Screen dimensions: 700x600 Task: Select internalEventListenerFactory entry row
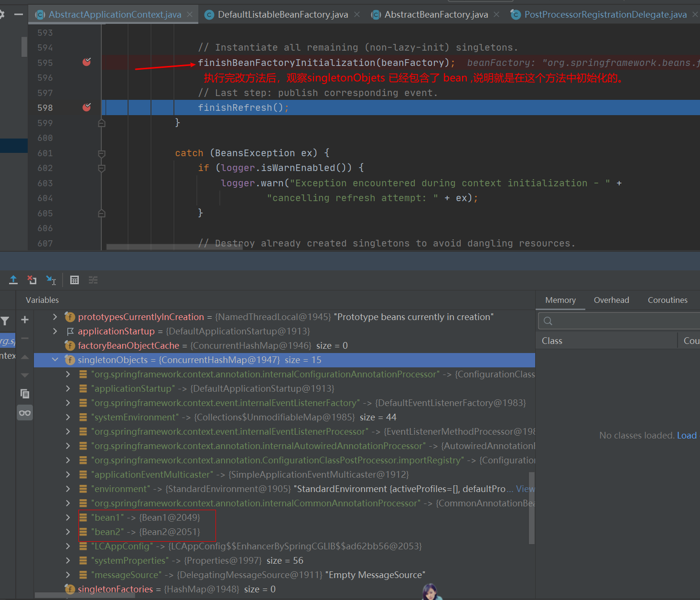[284, 403]
